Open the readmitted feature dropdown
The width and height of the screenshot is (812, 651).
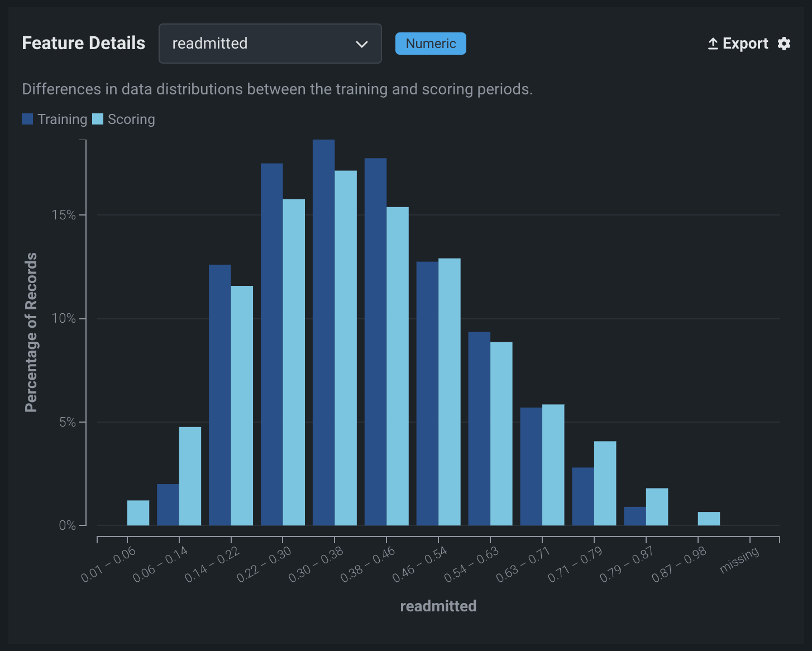coord(270,44)
